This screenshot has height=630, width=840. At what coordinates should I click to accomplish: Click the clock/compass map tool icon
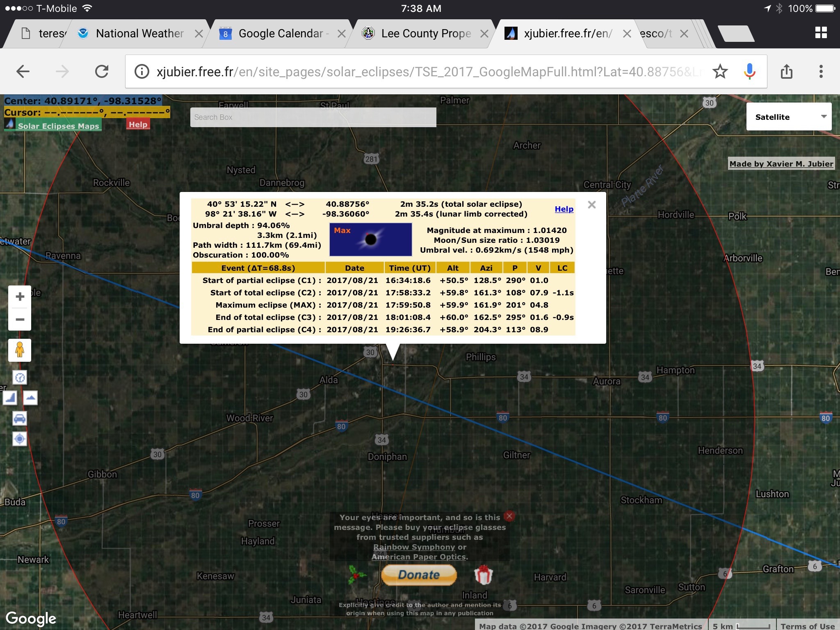pos(20,377)
